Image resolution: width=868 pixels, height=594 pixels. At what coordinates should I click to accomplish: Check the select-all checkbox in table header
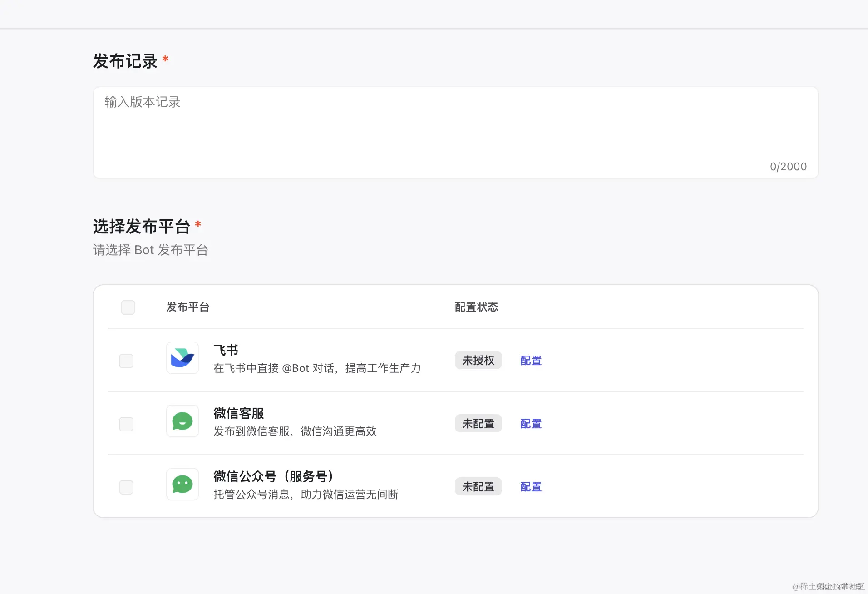tap(128, 307)
